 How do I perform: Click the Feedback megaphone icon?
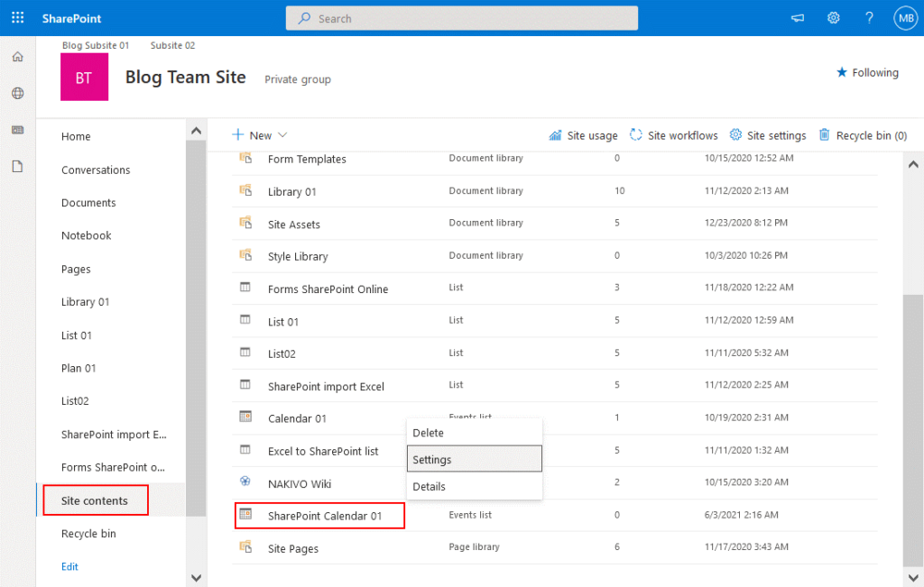pos(798,17)
